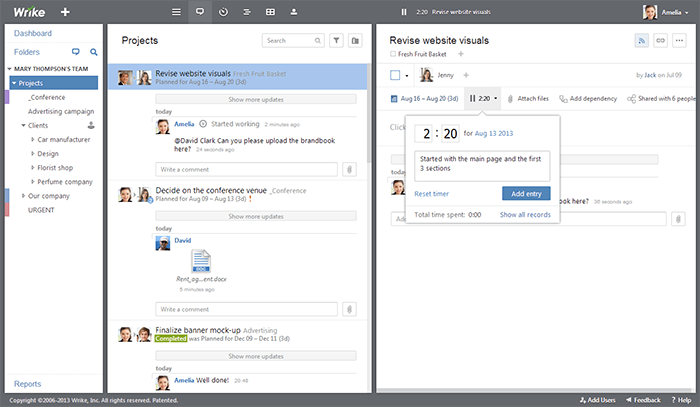Show more updates under Finalize banner mock-up
Image resolution: width=700 pixels, height=407 pixels.
(x=256, y=356)
